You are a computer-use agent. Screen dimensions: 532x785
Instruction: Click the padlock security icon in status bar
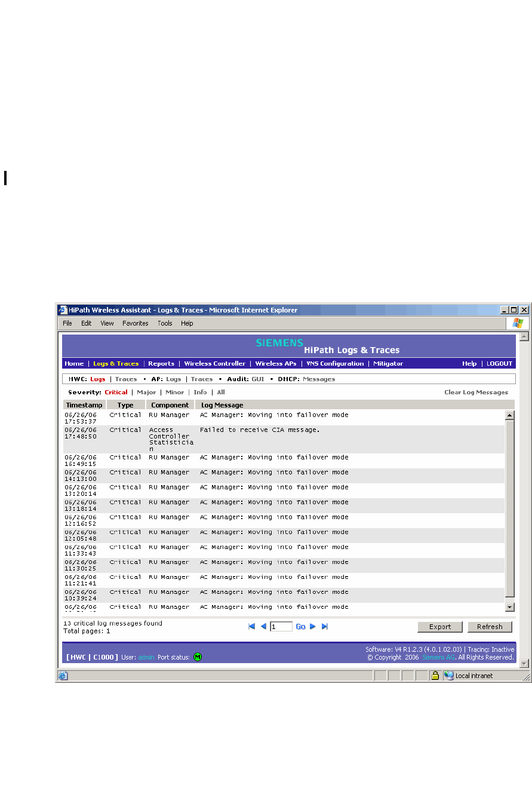(x=435, y=676)
